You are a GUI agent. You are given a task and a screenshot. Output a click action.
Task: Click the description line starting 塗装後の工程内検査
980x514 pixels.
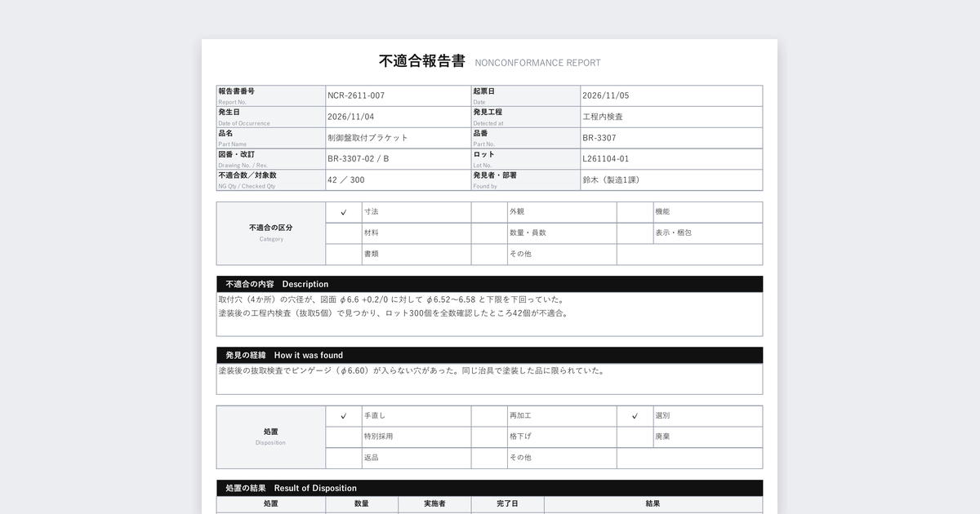pos(394,313)
